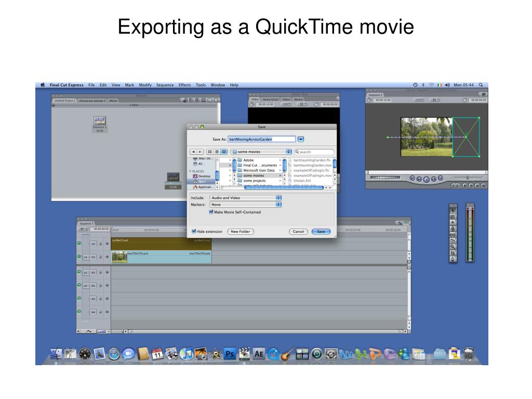This screenshot has height=399, width=532.
Task: Select the Effects tab in Browser window
Action: click(113, 101)
